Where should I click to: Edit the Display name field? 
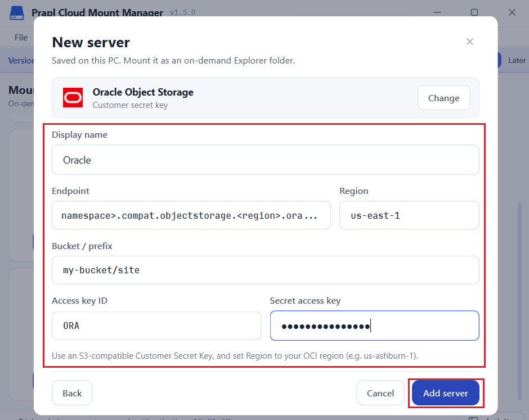pos(266,160)
